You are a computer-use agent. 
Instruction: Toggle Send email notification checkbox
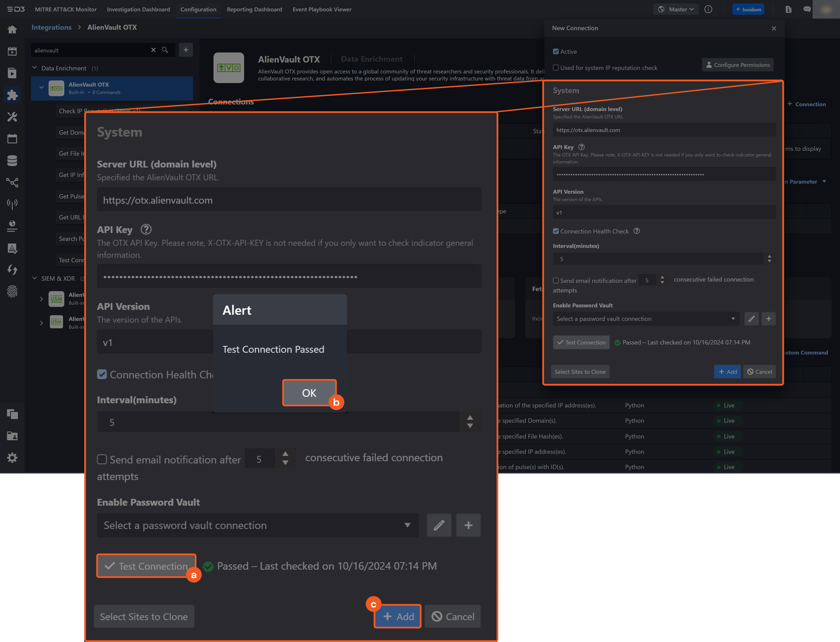(x=556, y=280)
